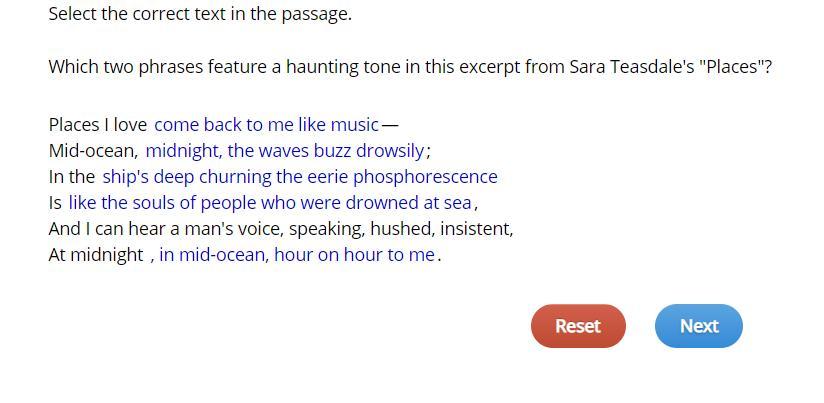Screen dimensions: 824x403
Task: Click the question about haunting tone phrases
Action: [410, 67]
